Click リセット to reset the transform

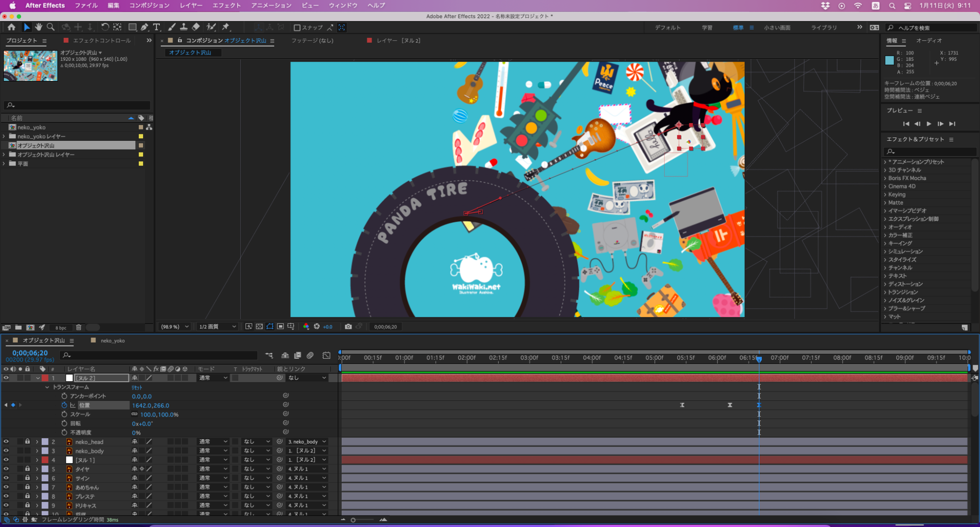click(137, 387)
